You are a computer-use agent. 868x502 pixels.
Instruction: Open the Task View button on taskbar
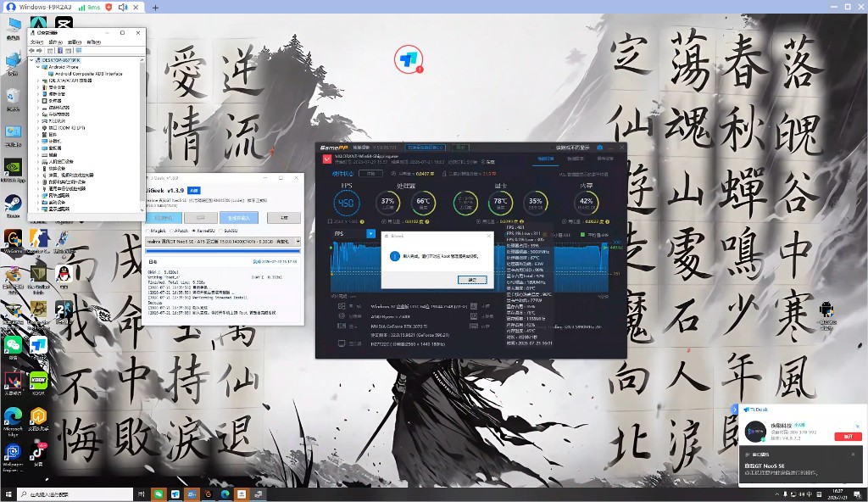pyautogui.click(x=142, y=494)
